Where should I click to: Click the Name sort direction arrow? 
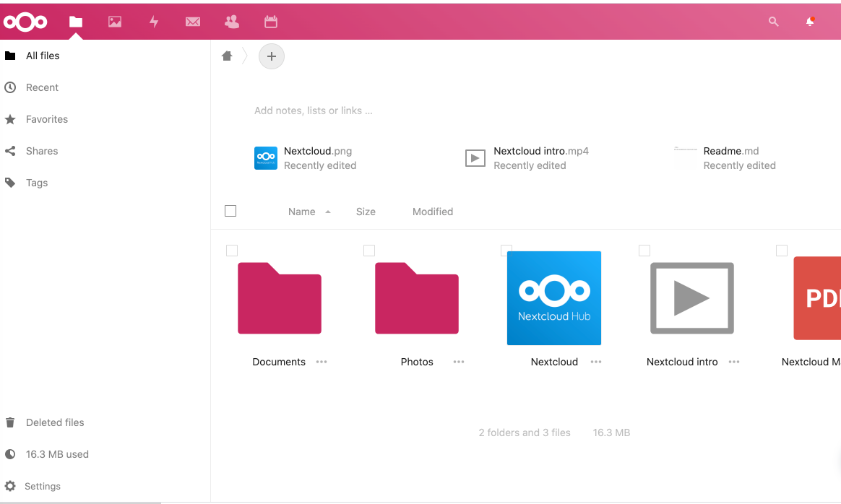click(328, 212)
